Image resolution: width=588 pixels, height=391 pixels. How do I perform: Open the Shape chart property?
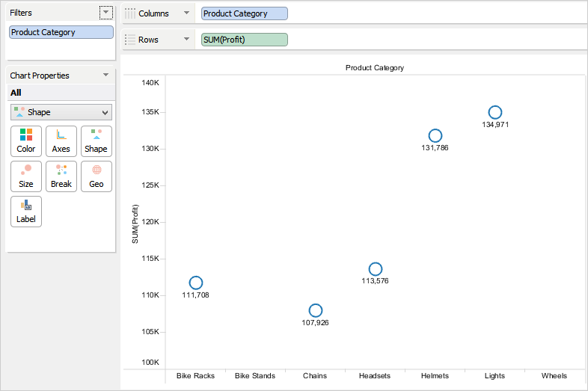pyautogui.click(x=96, y=141)
